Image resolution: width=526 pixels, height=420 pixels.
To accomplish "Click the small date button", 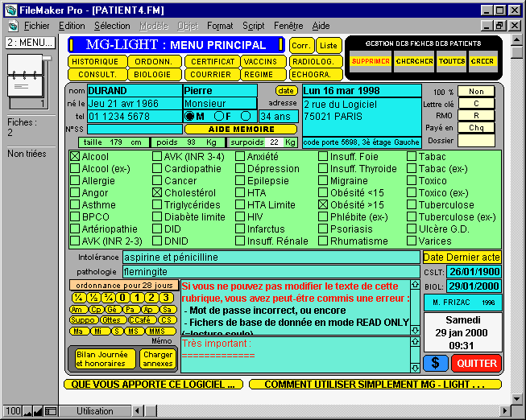I will (x=286, y=90).
